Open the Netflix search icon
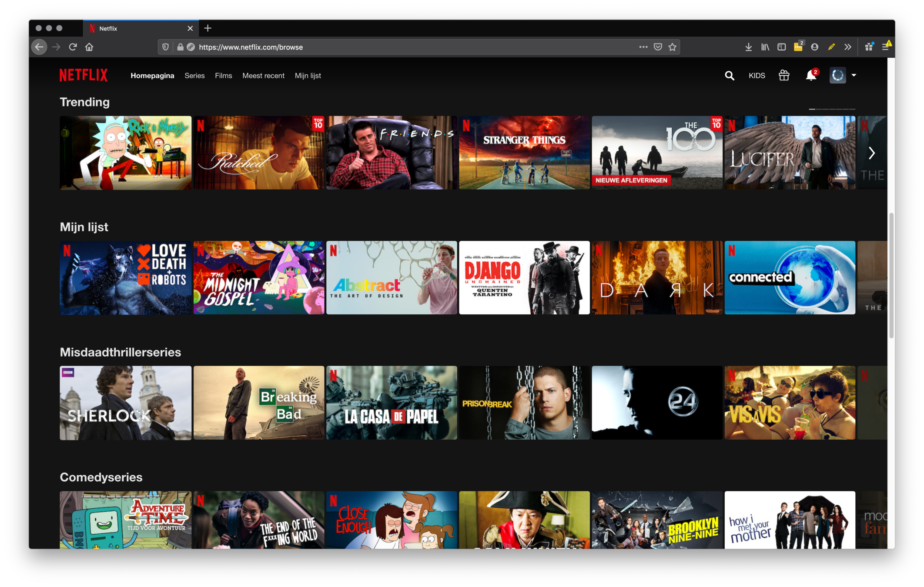Screen dimensions: 924x587 point(730,76)
